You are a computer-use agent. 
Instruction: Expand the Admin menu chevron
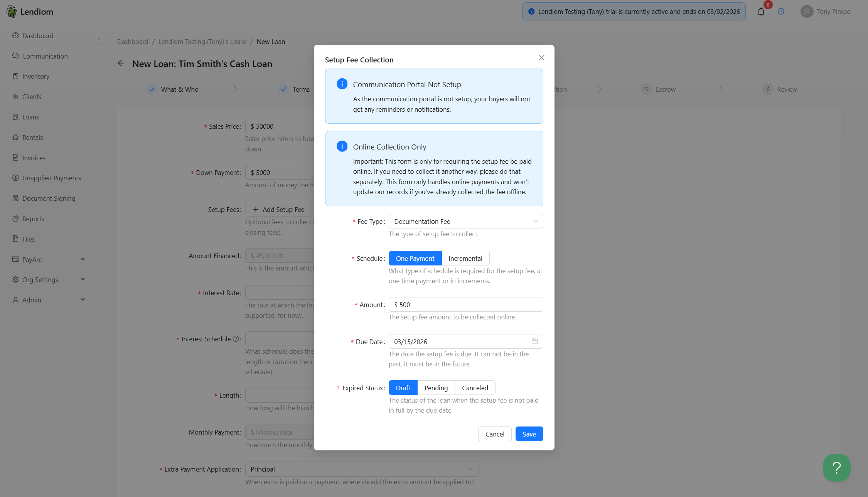83,300
